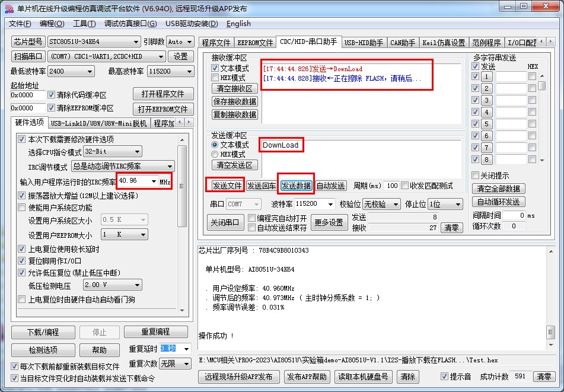The image size is (564, 392).
Task: Click the app icon in the title bar
Action: (9, 9)
